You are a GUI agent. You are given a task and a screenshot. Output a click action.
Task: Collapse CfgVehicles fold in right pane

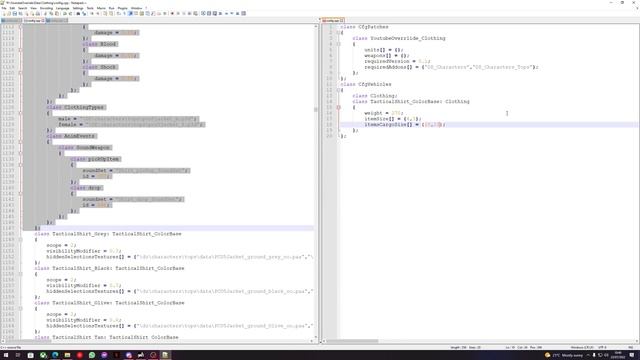(x=338, y=90)
